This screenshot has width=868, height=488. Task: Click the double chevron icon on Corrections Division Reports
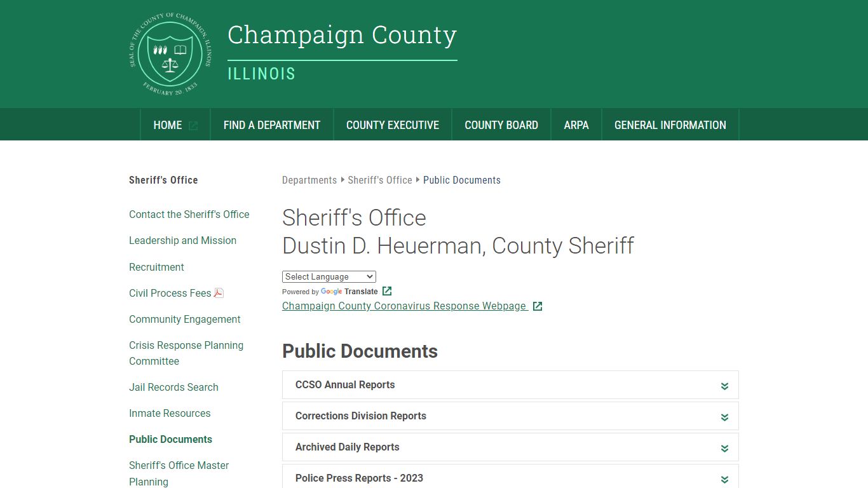[724, 417]
